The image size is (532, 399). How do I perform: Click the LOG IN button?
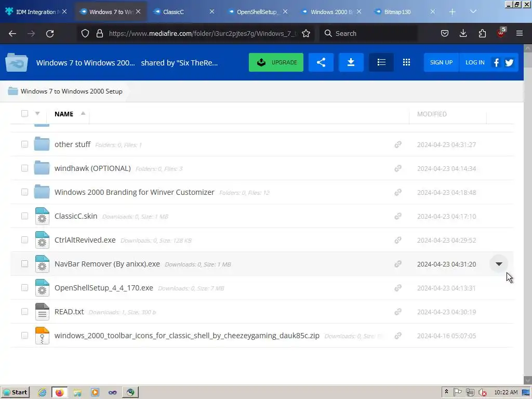coord(475,62)
